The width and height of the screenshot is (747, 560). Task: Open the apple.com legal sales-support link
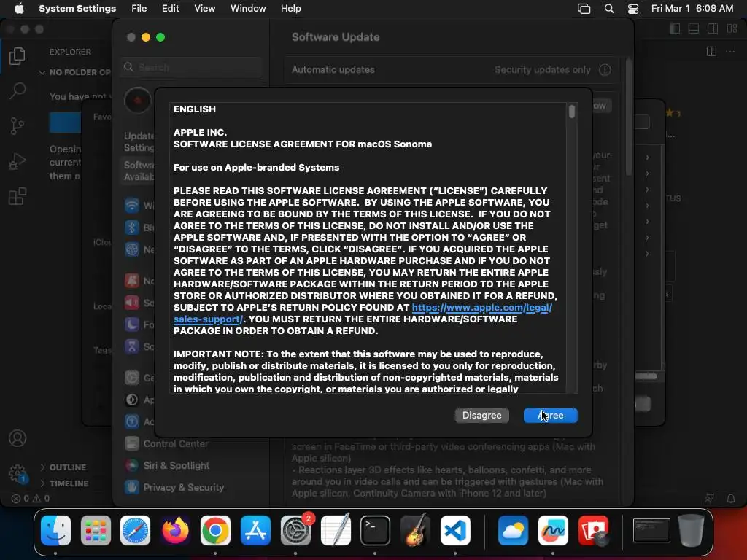[x=481, y=308]
